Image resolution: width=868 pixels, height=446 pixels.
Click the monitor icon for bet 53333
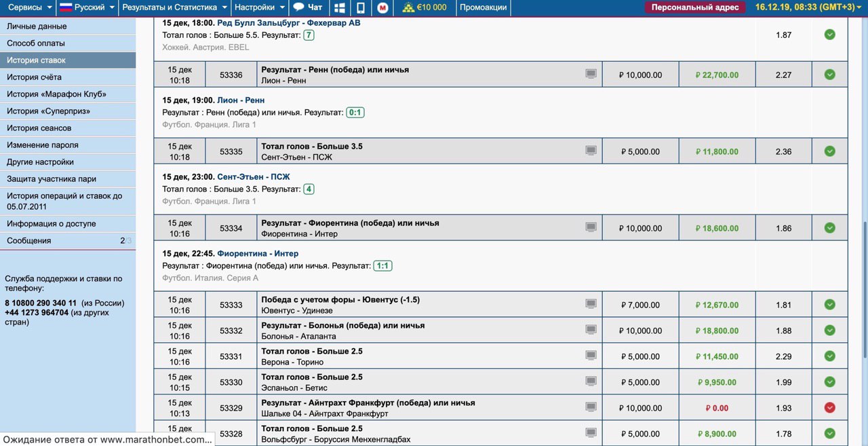pos(591,304)
